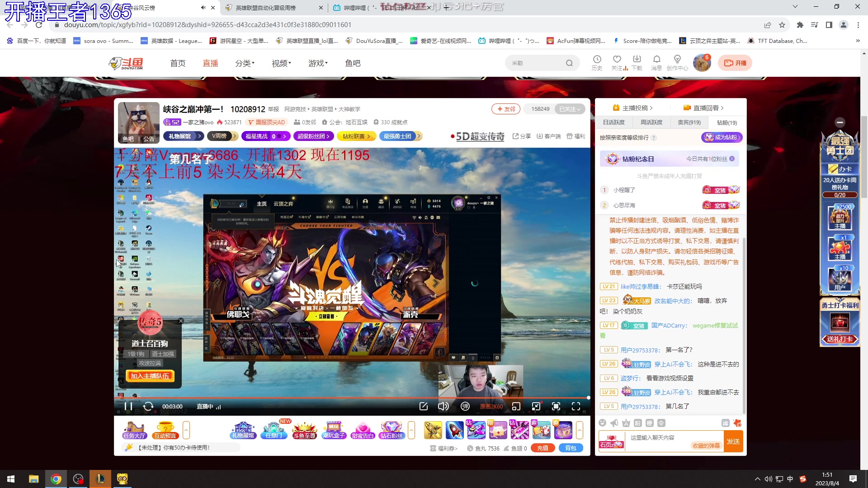Collapse the 最强勇士团 side widget
The width and height of the screenshot is (868, 488).
(840, 122)
